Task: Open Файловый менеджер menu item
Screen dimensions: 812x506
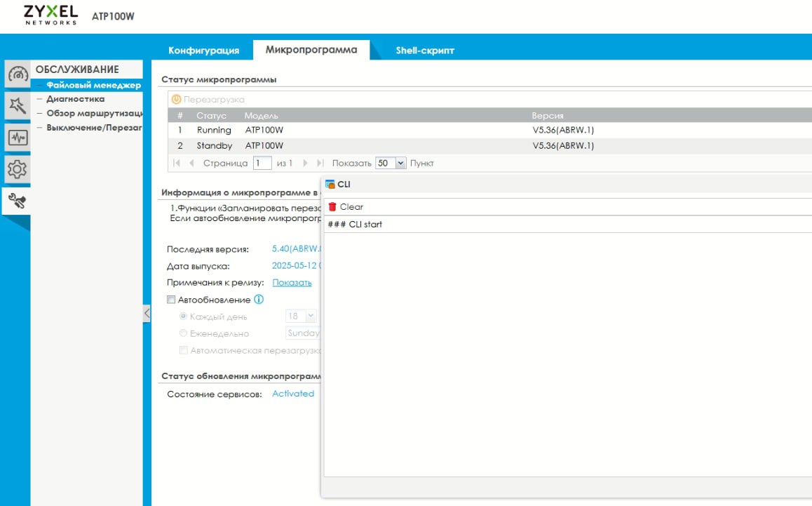Action: click(x=94, y=85)
